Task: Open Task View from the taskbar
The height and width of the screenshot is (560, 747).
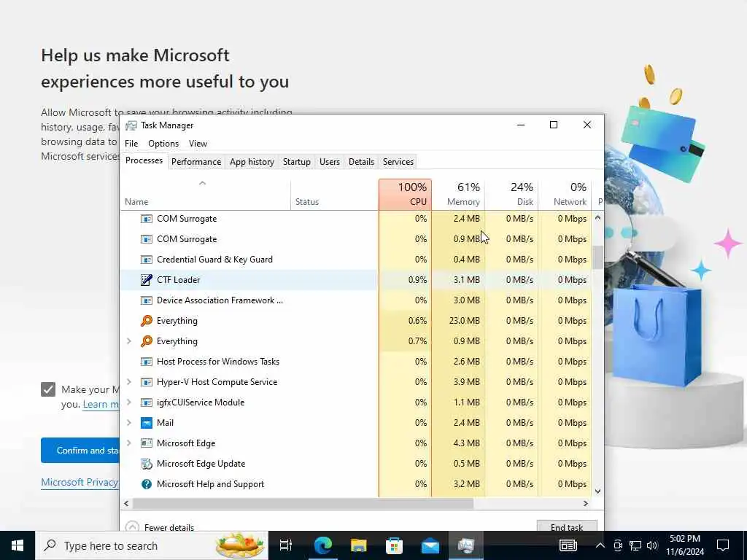Action: (x=285, y=545)
